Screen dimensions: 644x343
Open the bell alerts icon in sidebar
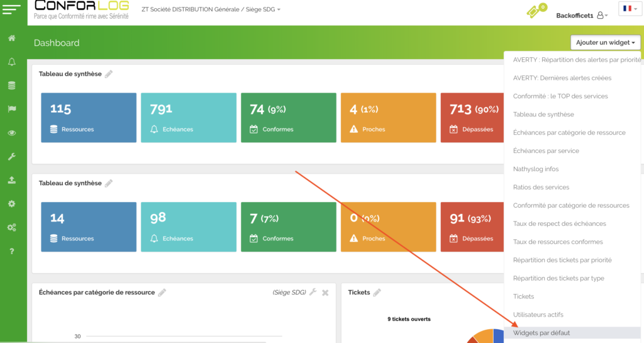11,62
